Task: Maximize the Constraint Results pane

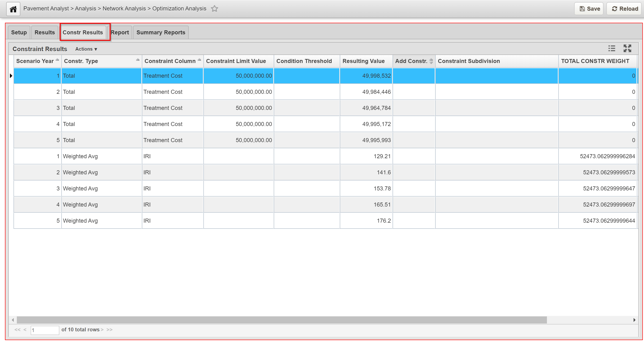Action: coord(627,49)
